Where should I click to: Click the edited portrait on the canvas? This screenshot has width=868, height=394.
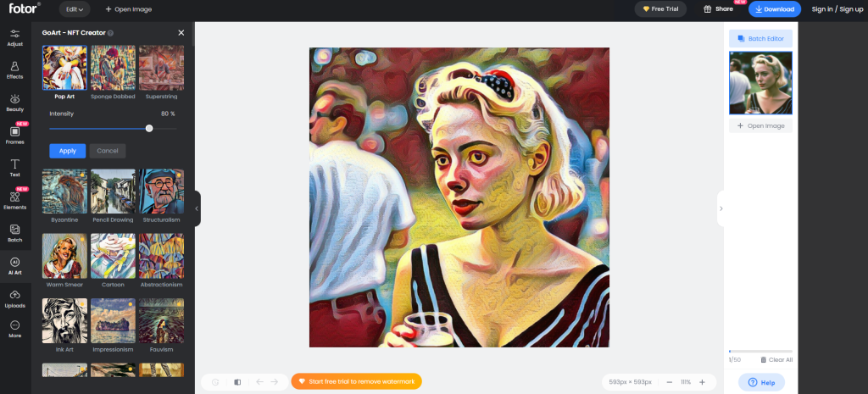pyautogui.click(x=459, y=197)
